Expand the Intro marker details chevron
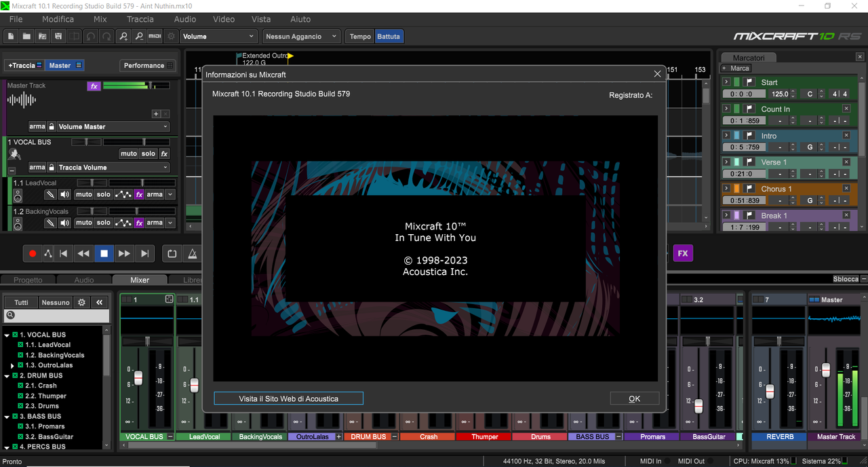 726,136
